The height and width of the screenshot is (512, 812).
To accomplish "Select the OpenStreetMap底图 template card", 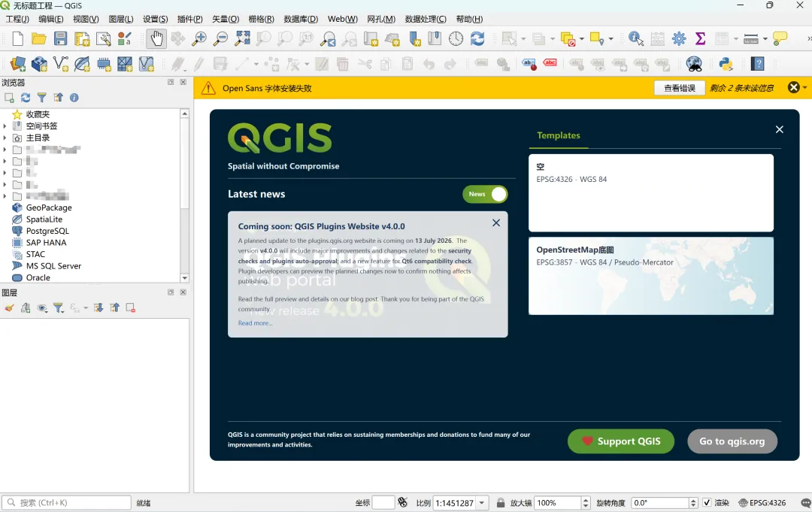I will coord(651,276).
